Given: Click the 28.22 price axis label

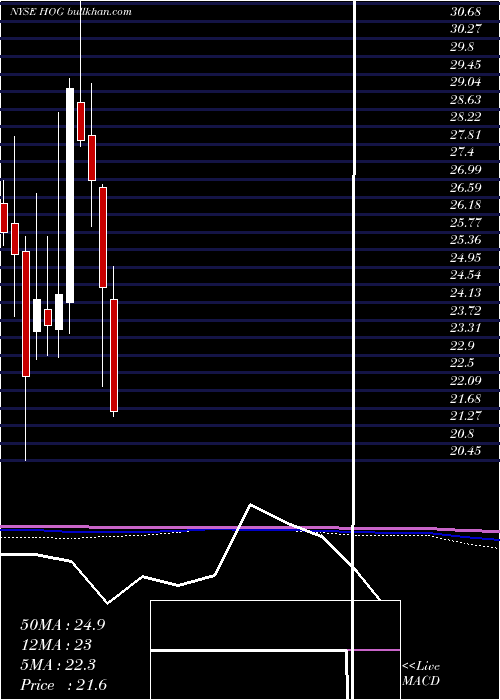Looking at the screenshot, I should [466, 117].
